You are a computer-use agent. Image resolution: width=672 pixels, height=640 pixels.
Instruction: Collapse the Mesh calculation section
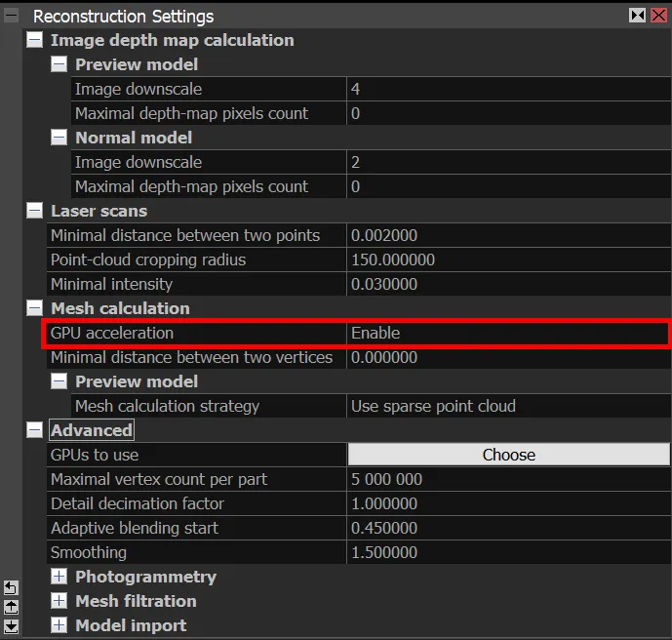34,308
